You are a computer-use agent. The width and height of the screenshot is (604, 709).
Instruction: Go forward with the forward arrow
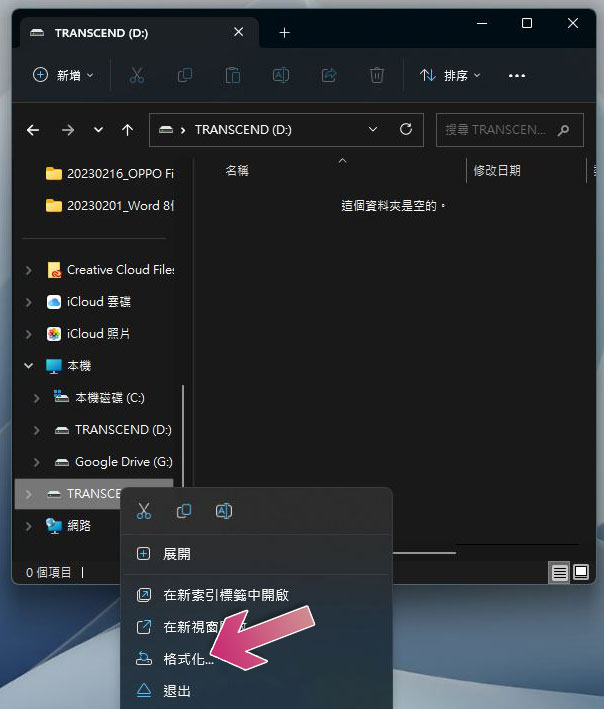68,130
